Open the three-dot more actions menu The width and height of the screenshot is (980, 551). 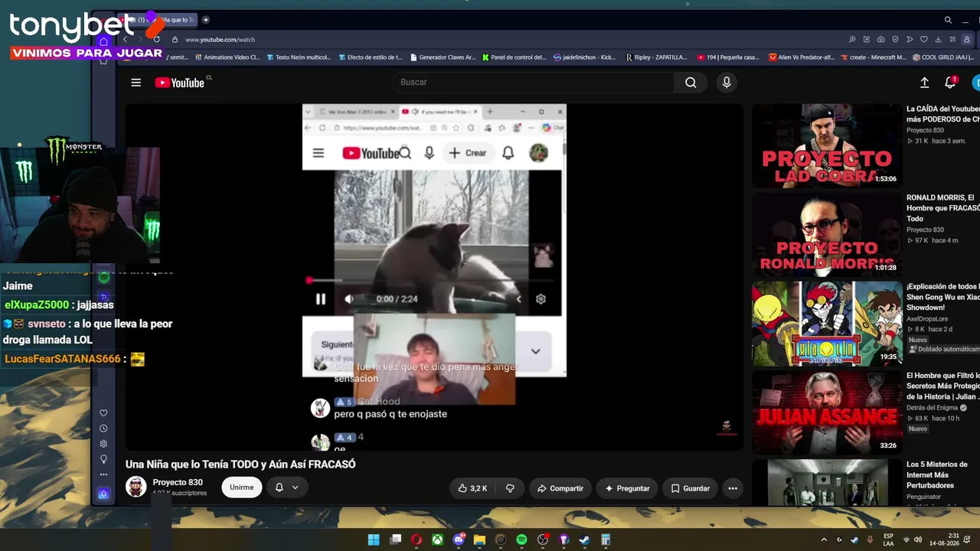[733, 488]
